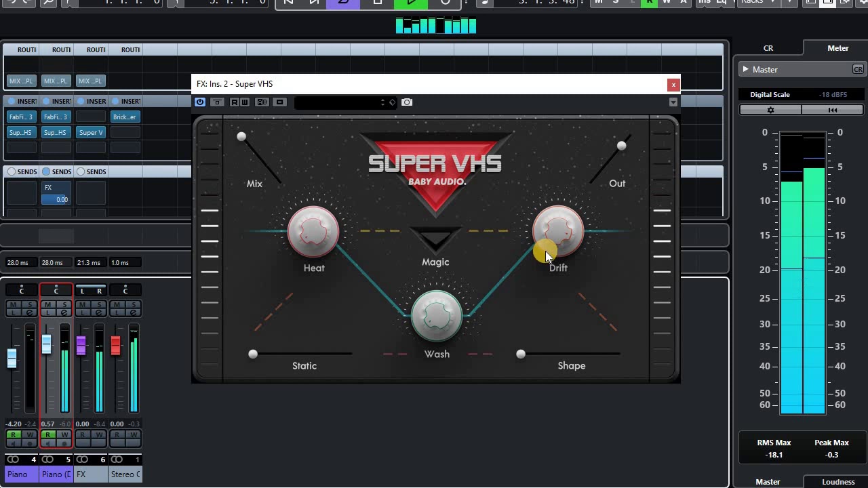Toggle Inserts bypass on fourth channel

[115, 101]
